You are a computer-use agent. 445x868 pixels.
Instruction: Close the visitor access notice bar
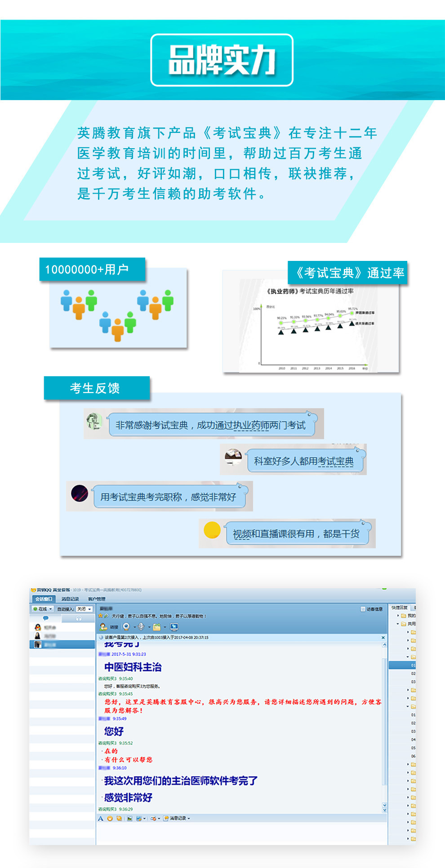(x=383, y=638)
